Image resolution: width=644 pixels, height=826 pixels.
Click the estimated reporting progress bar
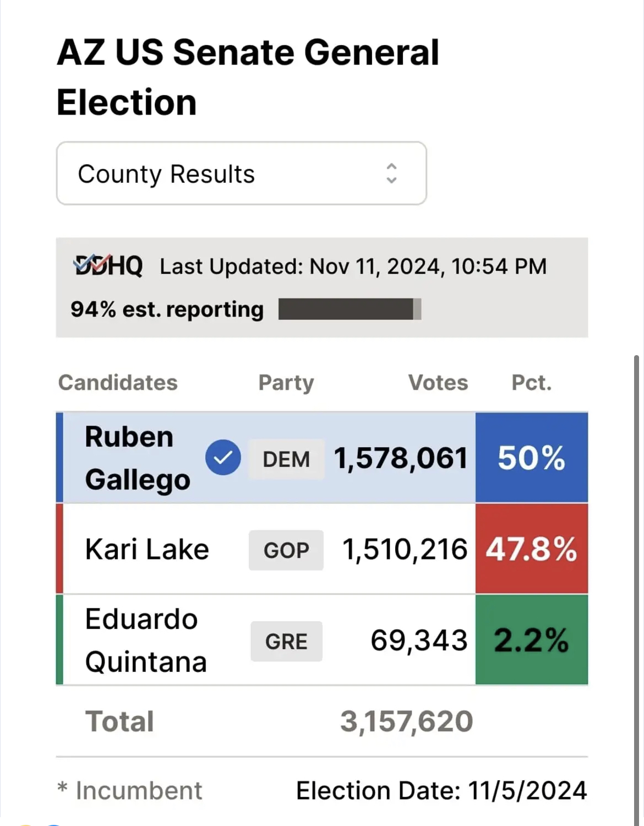click(350, 309)
